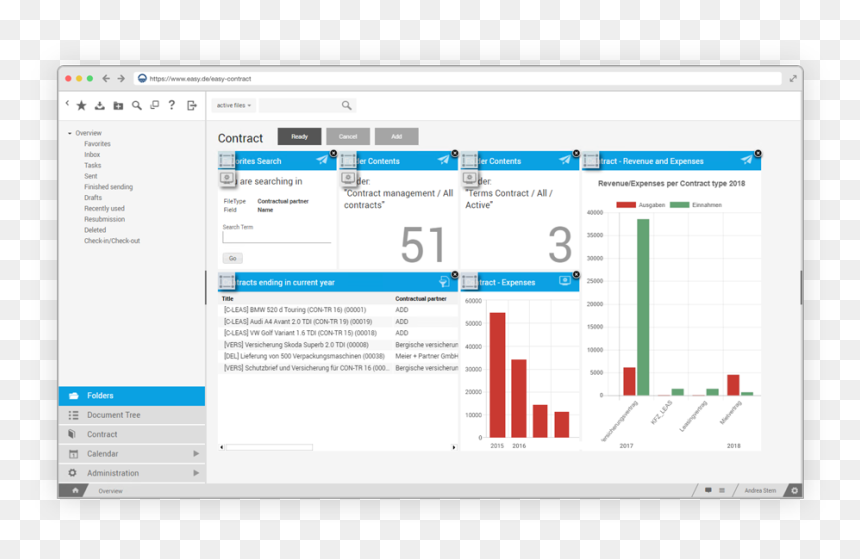Open Tasks in the Overview tree

(x=93, y=165)
